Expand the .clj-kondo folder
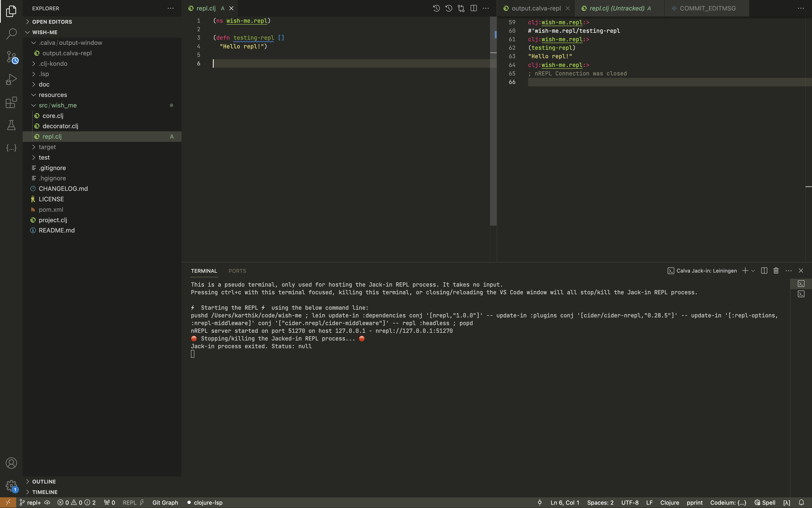 [x=102, y=64]
